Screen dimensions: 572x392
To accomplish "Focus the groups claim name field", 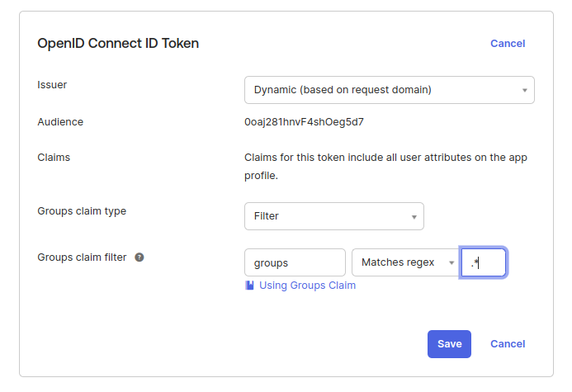I will [295, 262].
